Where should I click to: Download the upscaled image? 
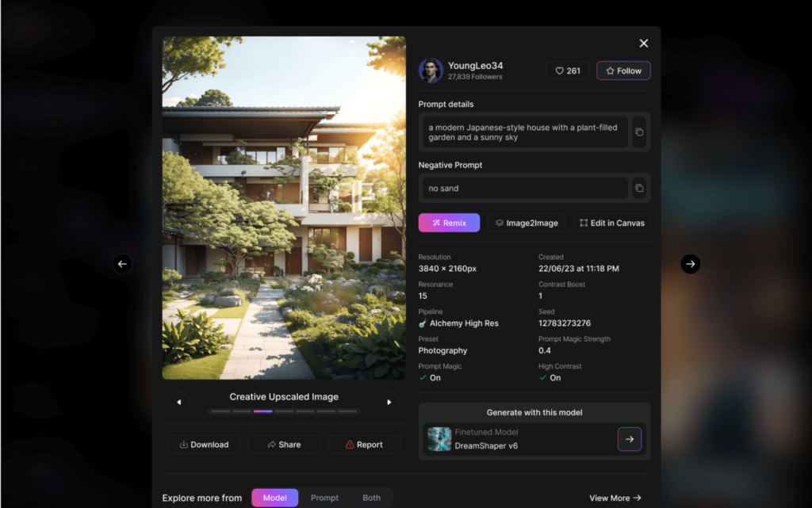(204, 445)
